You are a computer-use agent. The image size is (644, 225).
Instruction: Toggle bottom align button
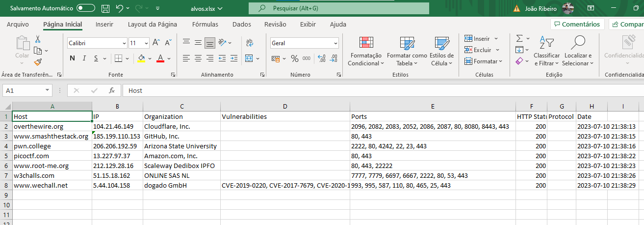click(x=210, y=43)
